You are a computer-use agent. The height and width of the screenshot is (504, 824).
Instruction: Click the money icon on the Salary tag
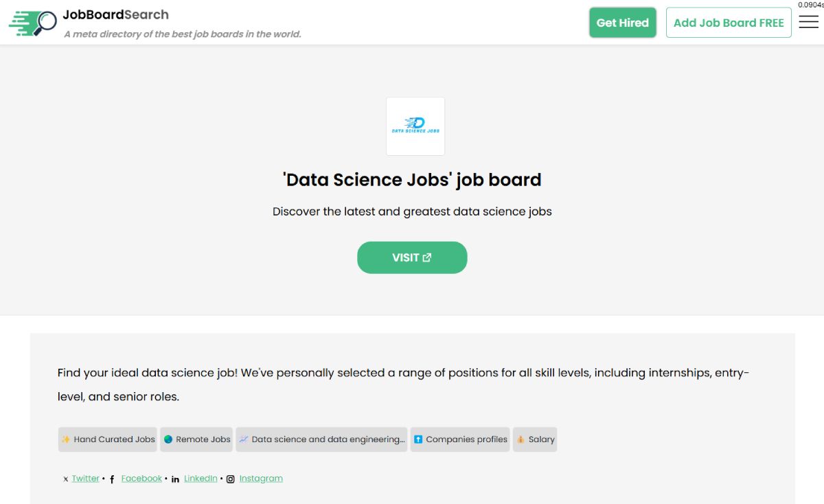point(521,439)
